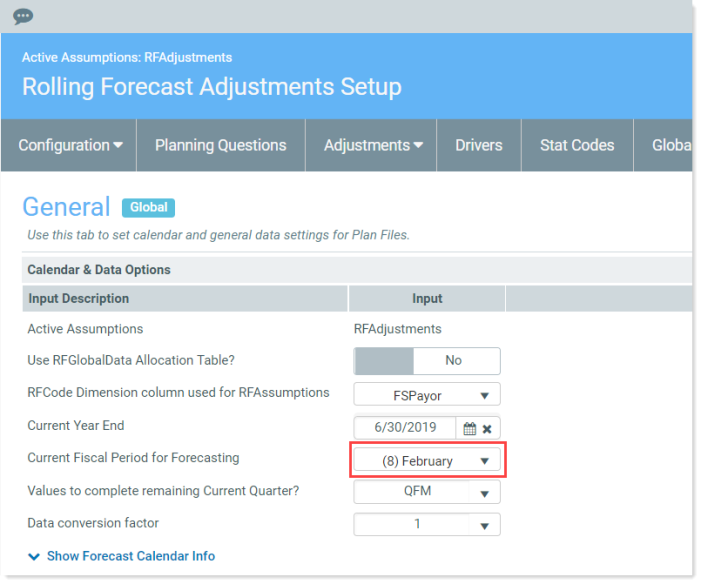This screenshot has width=701, height=584.
Task: Go to the Stat Codes tab
Action: tap(577, 145)
